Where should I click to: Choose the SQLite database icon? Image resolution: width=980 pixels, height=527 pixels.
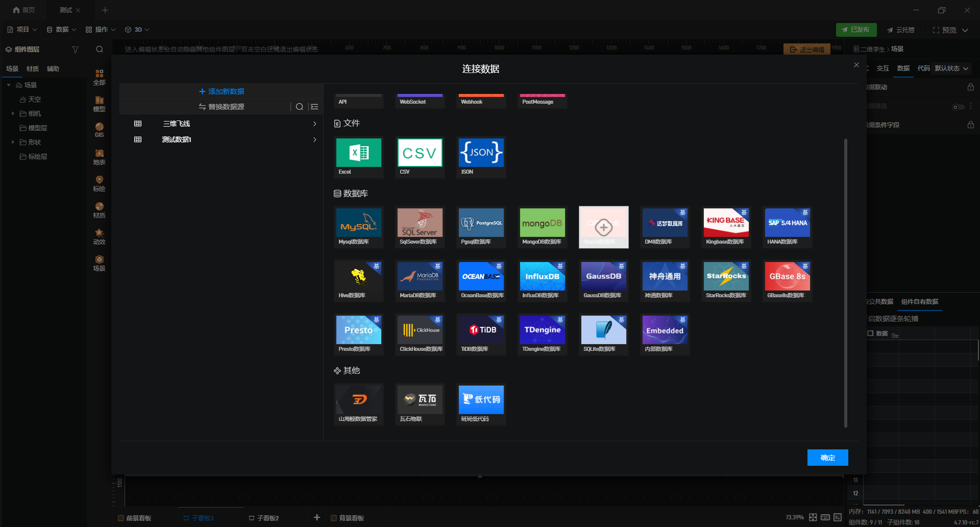pos(603,334)
